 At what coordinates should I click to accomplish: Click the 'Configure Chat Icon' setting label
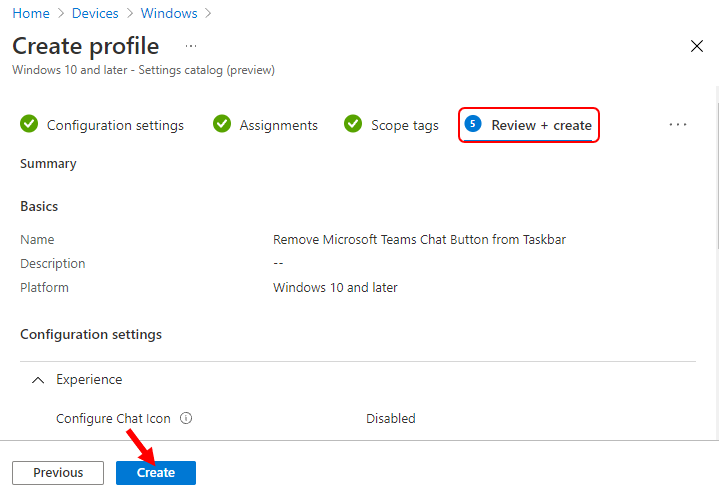(x=113, y=418)
